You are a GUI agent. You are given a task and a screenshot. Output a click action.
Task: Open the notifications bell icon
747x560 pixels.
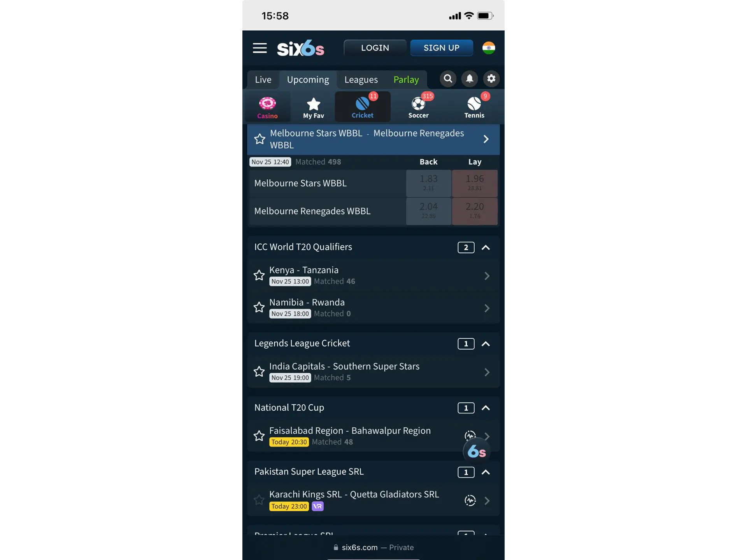pyautogui.click(x=469, y=79)
